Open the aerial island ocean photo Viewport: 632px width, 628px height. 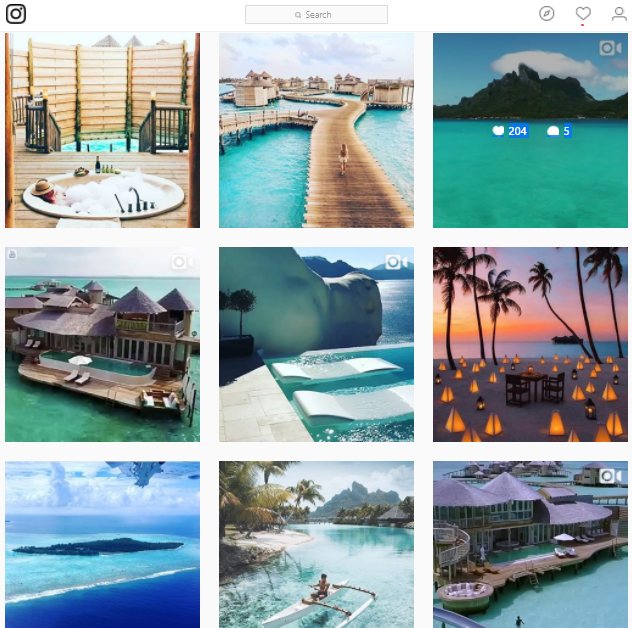(x=102, y=545)
